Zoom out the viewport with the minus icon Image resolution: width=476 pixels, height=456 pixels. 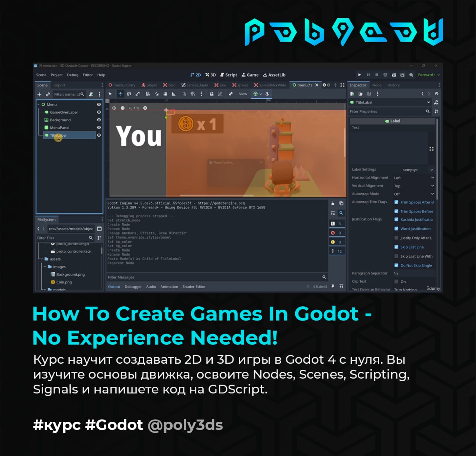click(123, 108)
